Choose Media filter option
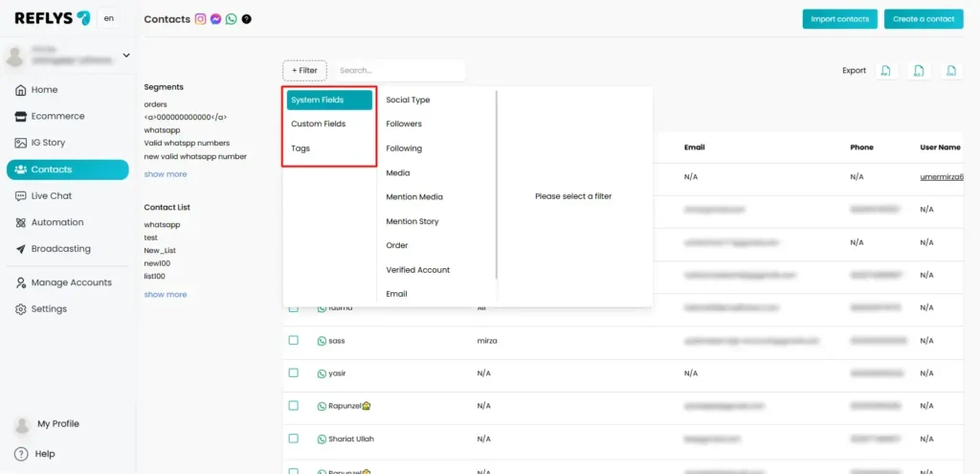Viewport: 980px width, 474px height. [398, 172]
